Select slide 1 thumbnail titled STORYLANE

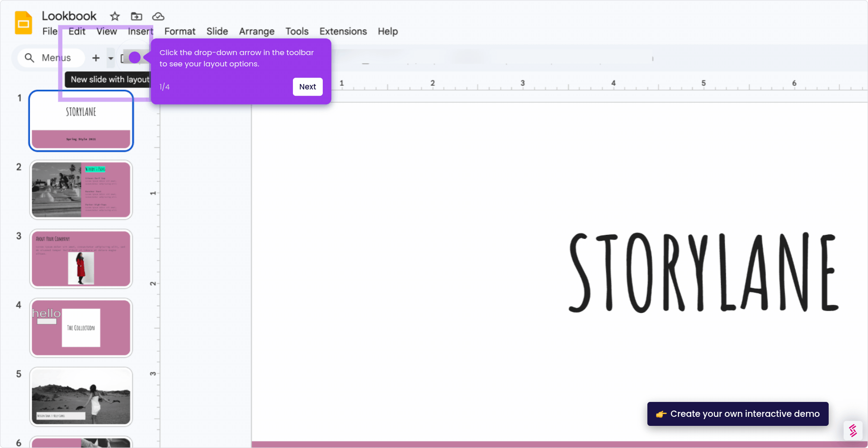pos(81,121)
